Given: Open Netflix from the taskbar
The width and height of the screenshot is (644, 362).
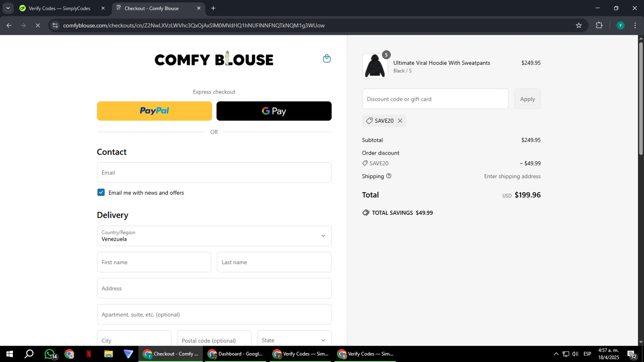Looking at the screenshot, I should point(89,354).
